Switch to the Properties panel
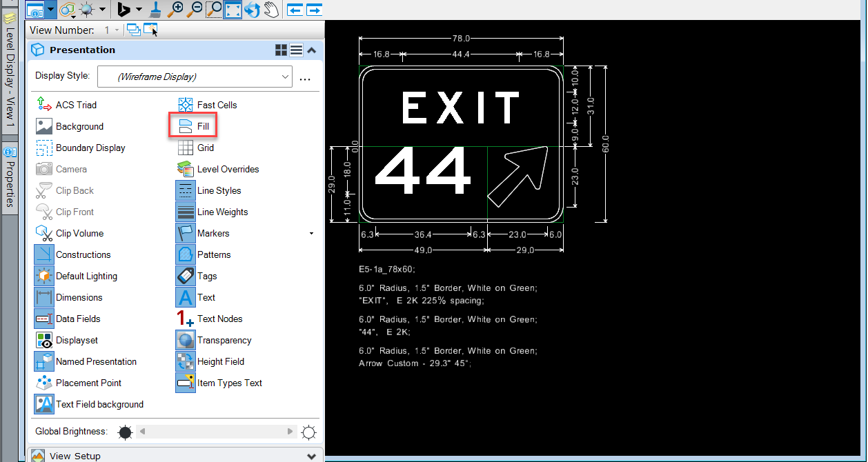 click(x=9, y=173)
